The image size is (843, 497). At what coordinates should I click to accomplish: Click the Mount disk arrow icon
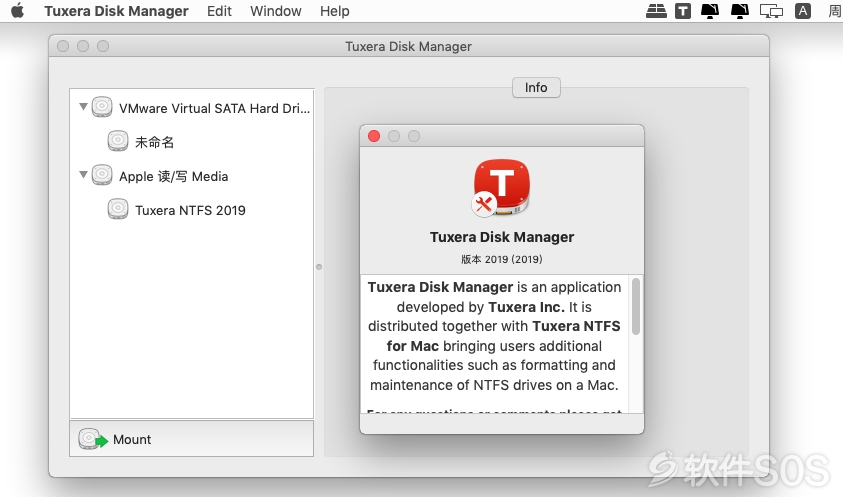tap(92, 439)
